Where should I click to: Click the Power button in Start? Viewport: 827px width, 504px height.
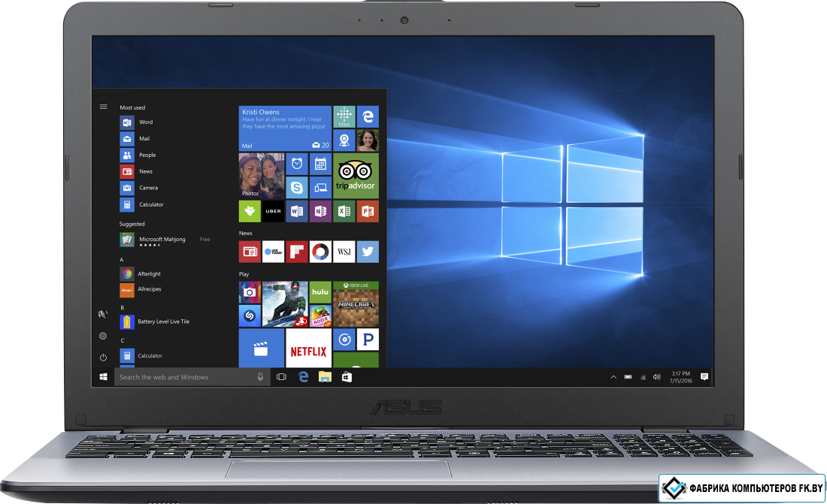(x=103, y=358)
